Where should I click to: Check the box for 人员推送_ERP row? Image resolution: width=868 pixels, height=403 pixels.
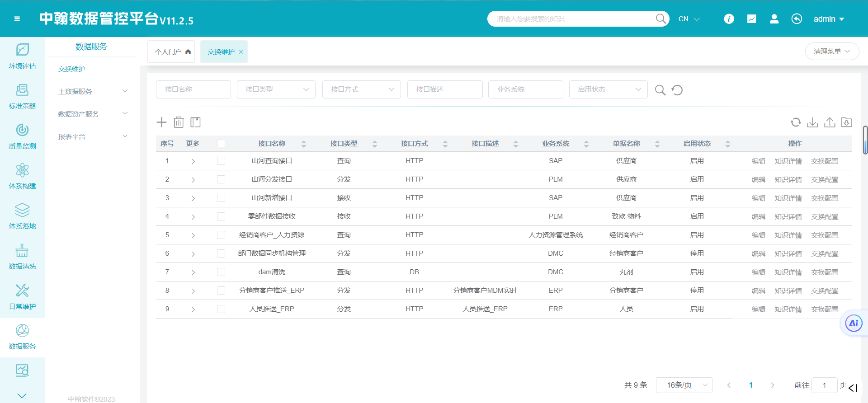coord(221,309)
